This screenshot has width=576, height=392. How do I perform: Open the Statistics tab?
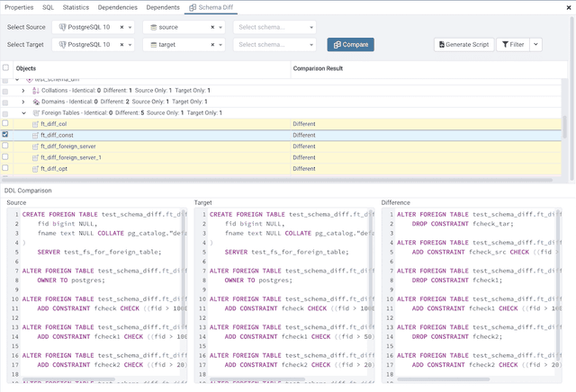point(76,7)
